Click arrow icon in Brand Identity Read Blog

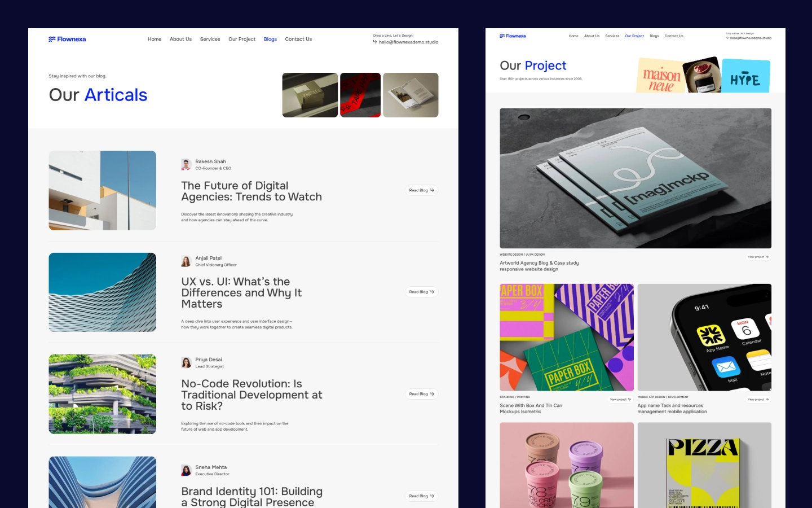[433, 496]
